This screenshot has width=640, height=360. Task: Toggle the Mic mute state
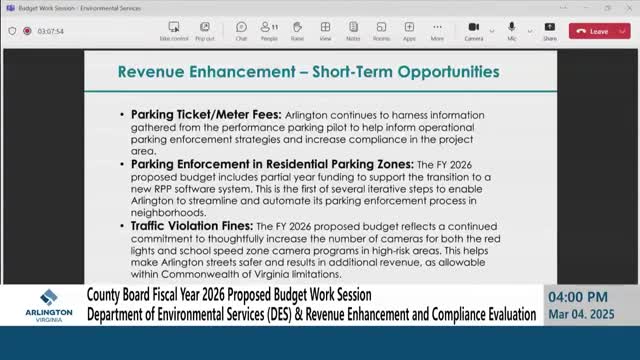(511, 31)
